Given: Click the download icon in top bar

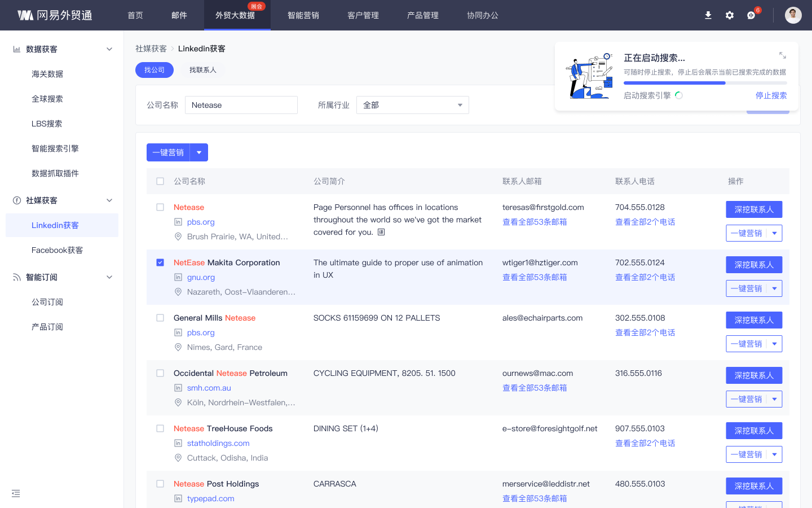Looking at the screenshot, I should pos(708,15).
